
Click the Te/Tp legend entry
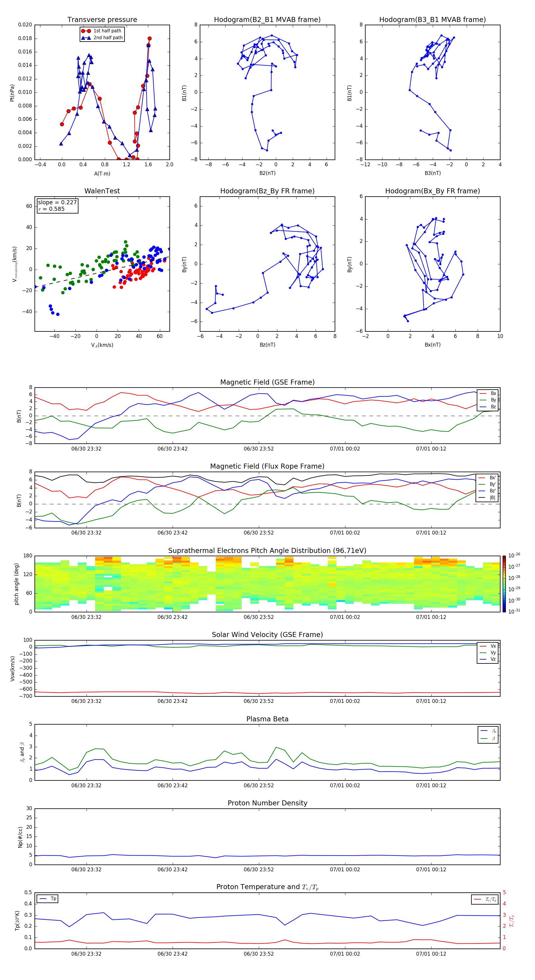[x=485, y=900]
